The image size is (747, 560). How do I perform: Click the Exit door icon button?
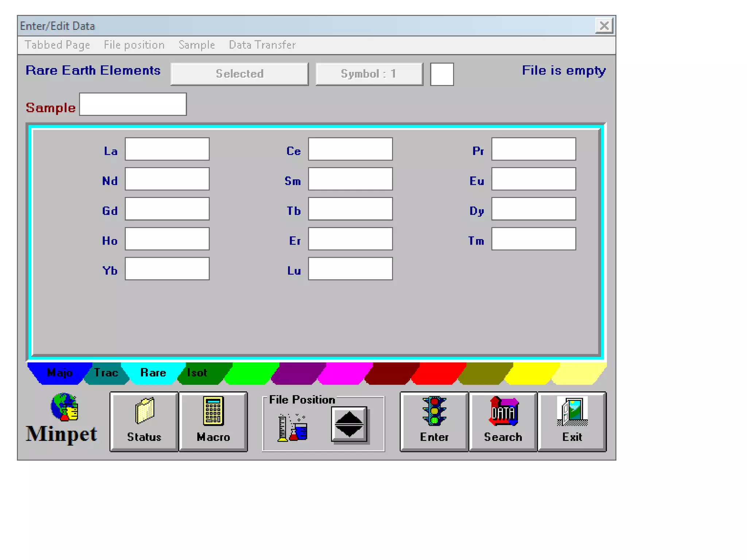pyautogui.click(x=572, y=421)
